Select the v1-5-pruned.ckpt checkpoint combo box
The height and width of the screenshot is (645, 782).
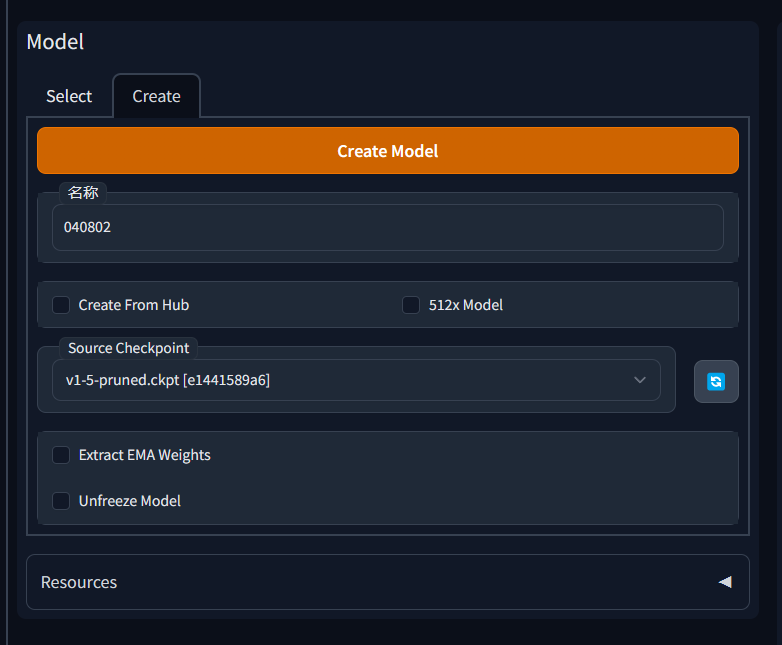[x=356, y=380]
